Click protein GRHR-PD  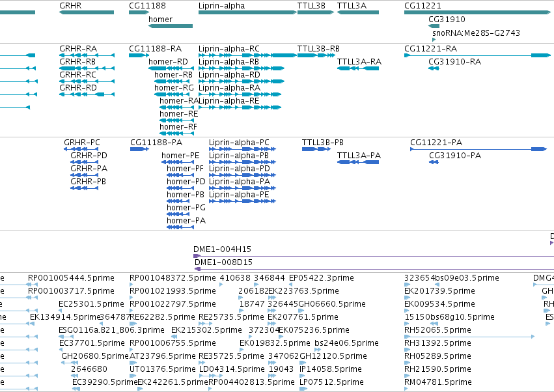tap(84, 162)
